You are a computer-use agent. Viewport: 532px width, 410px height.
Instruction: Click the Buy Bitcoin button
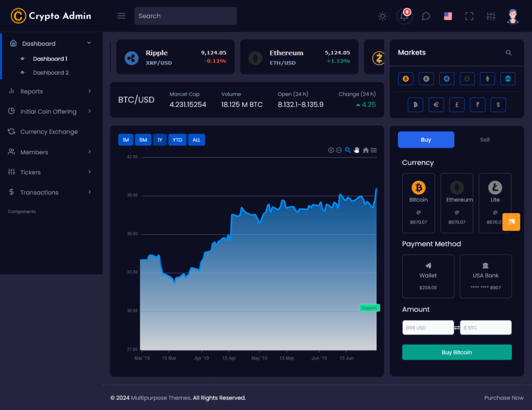(x=457, y=352)
